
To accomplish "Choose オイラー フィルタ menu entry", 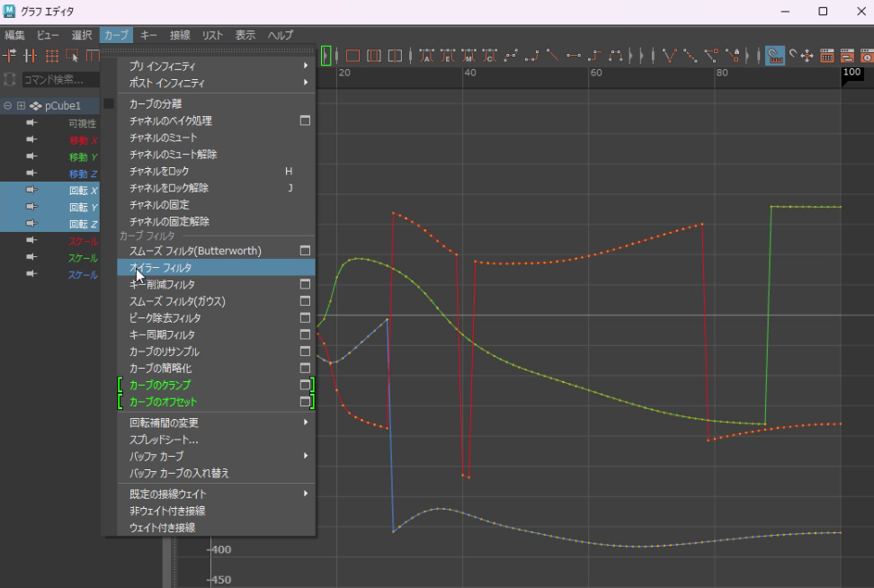I will pos(217,268).
